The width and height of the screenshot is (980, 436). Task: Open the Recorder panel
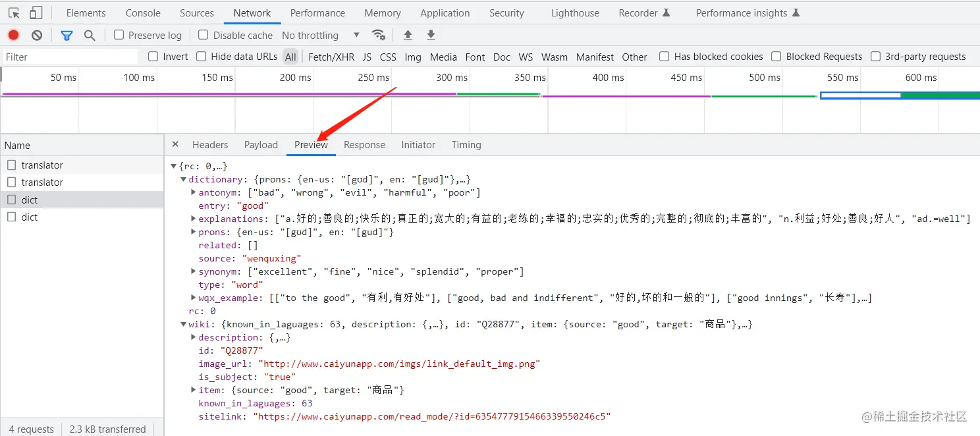pos(644,13)
